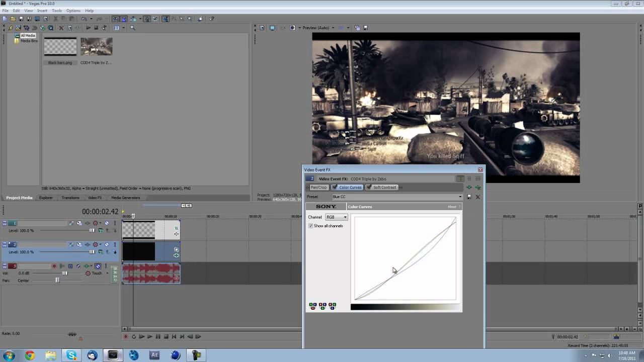644x362 pixels.
Task: Click the Event Pan/Crop icon on the track 2 clip
Action: pos(176,249)
